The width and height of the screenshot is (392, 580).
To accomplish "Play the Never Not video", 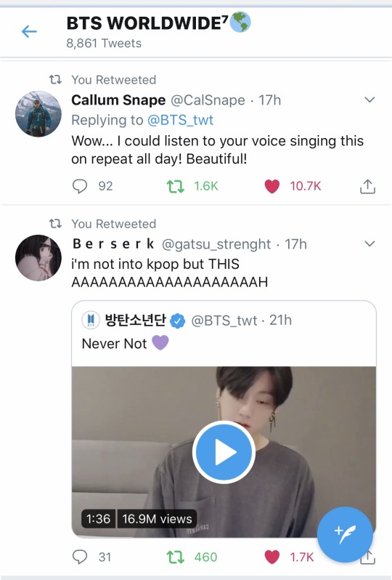I will click(224, 451).
